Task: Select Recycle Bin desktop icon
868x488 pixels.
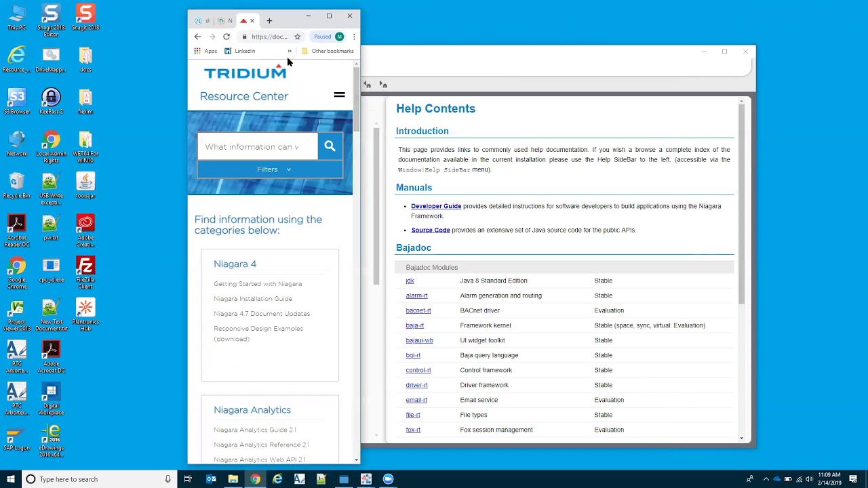Action: [x=16, y=185]
